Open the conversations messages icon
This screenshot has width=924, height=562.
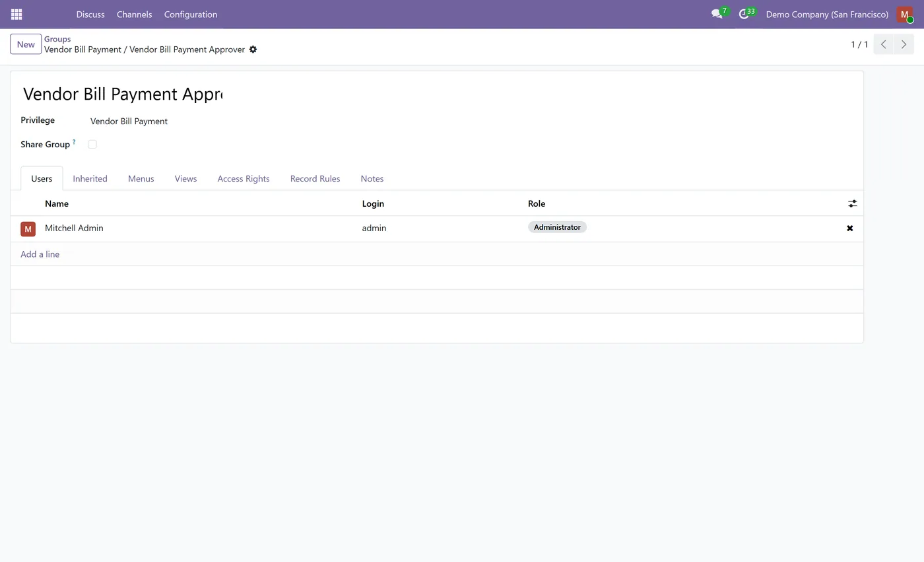717,14
